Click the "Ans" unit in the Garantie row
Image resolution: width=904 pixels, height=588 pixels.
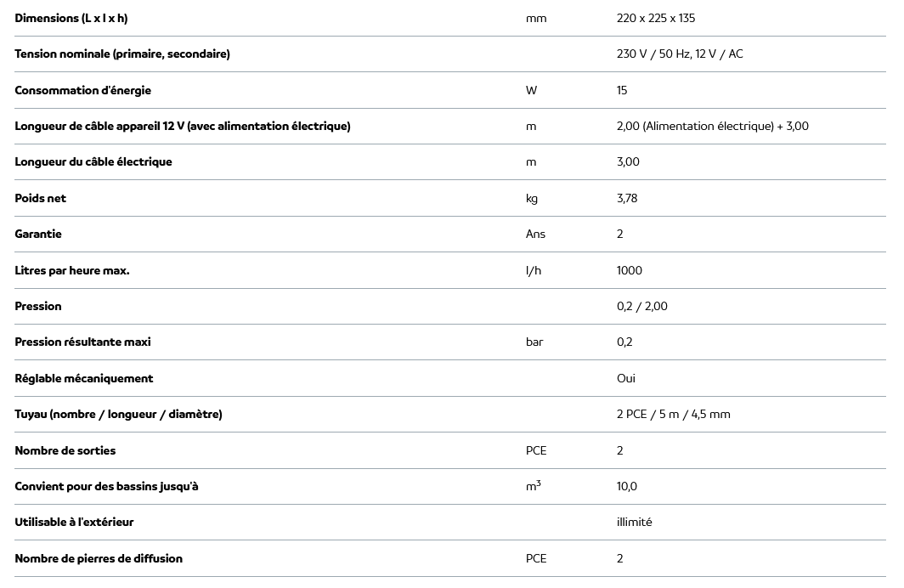coord(535,235)
